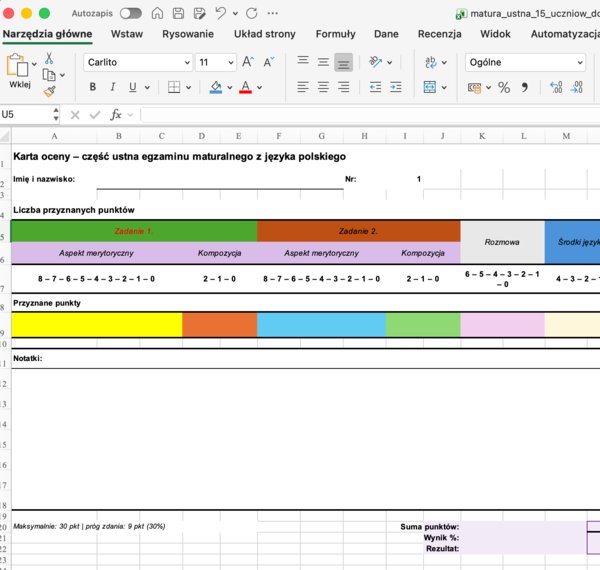Click the increase font size icon
This screenshot has height=570, width=600.
point(248,62)
